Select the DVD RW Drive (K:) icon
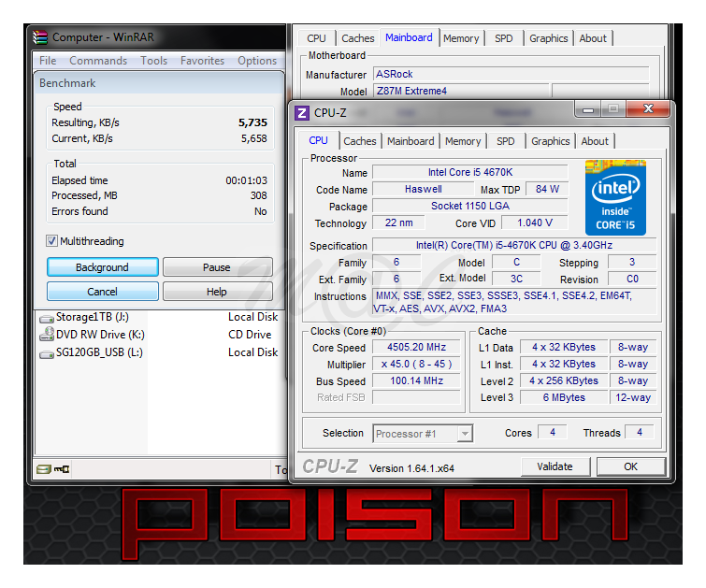706x588 pixels. point(47,335)
